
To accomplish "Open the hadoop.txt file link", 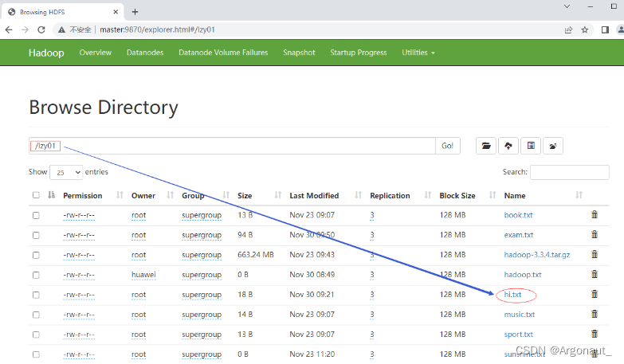I will 523,275.
